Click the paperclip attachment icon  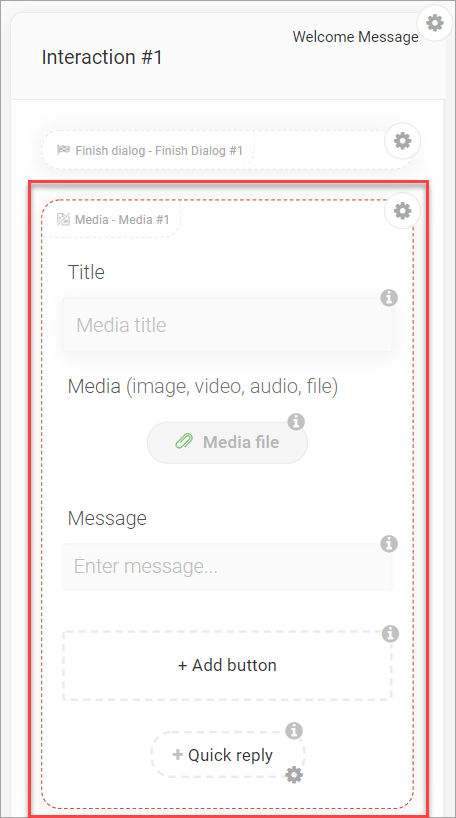pos(184,442)
